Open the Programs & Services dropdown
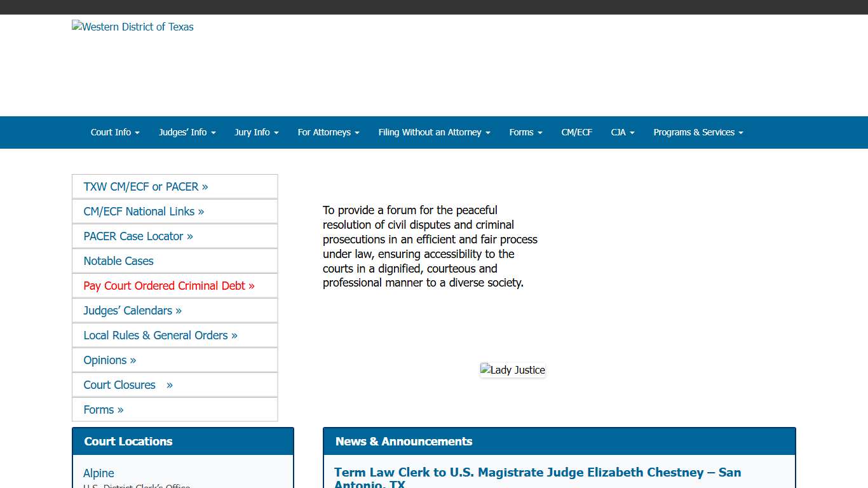This screenshot has width=868, height=488. point(698,132)
